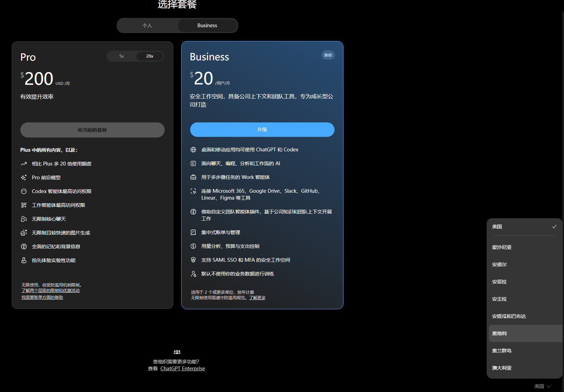Click the icon beside 面向聊天、编程、分析和工作流的 AI
This screenshot has width=564, height=392.
[193, 163]
